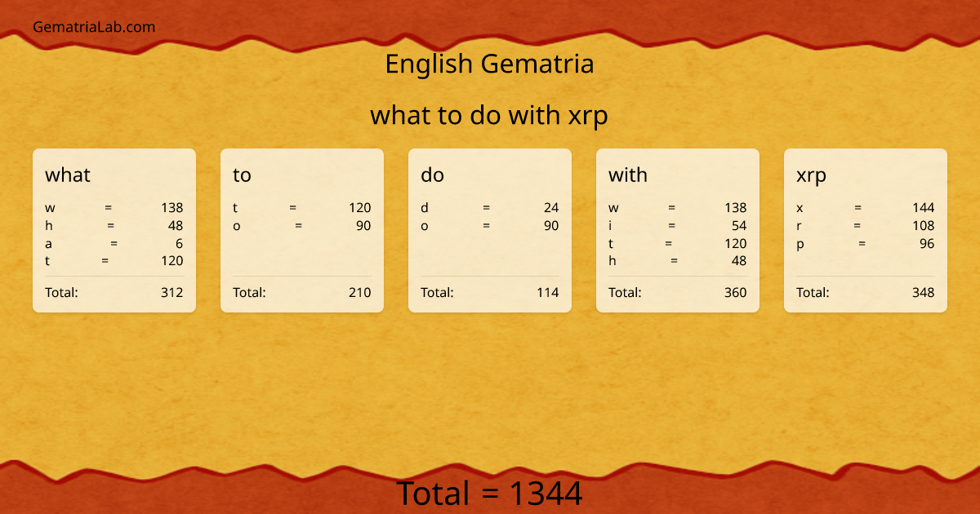Click value 144 for letter x
This screenshot has height=514, width=980.
(924, 208)
